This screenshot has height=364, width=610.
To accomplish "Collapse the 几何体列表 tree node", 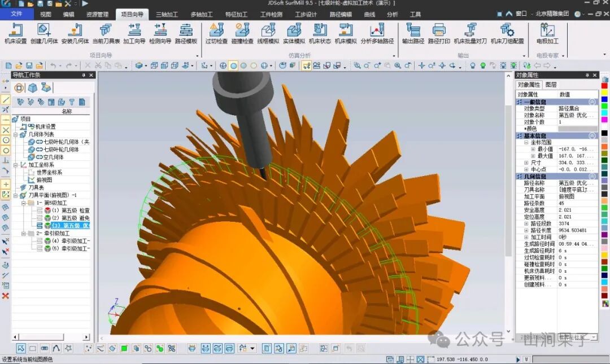I will click(15, 134).
